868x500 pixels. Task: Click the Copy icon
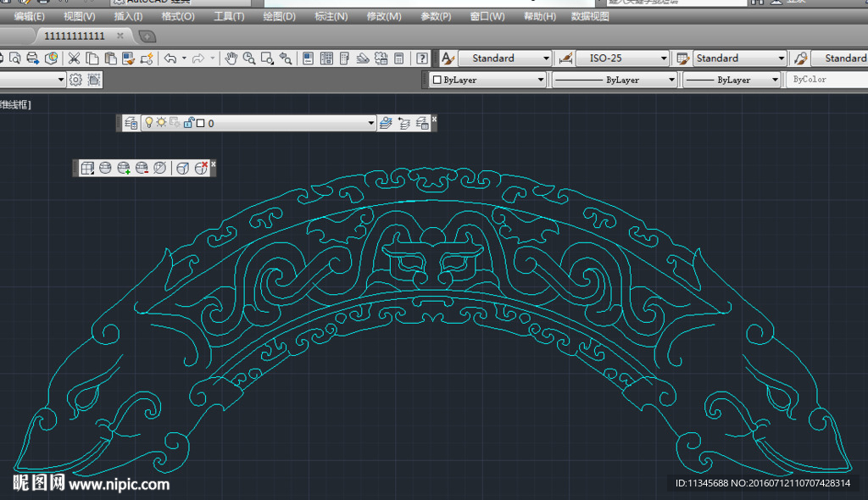pyautogui.click(x=92, y=58)
